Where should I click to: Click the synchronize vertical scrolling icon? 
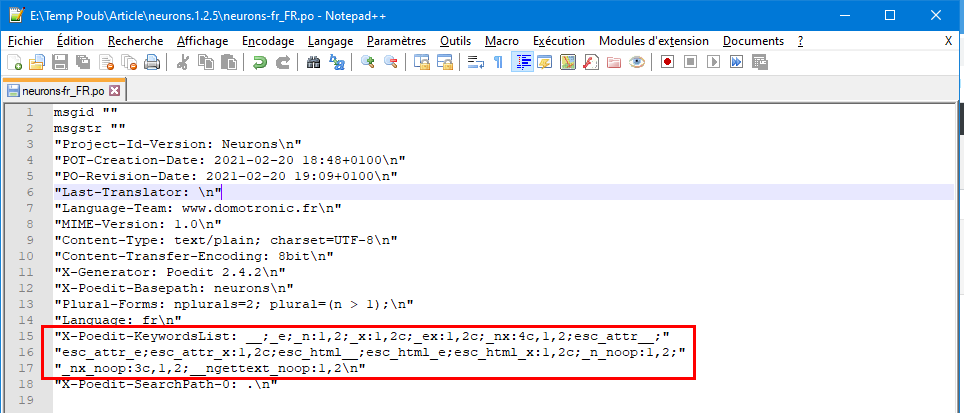422,62
